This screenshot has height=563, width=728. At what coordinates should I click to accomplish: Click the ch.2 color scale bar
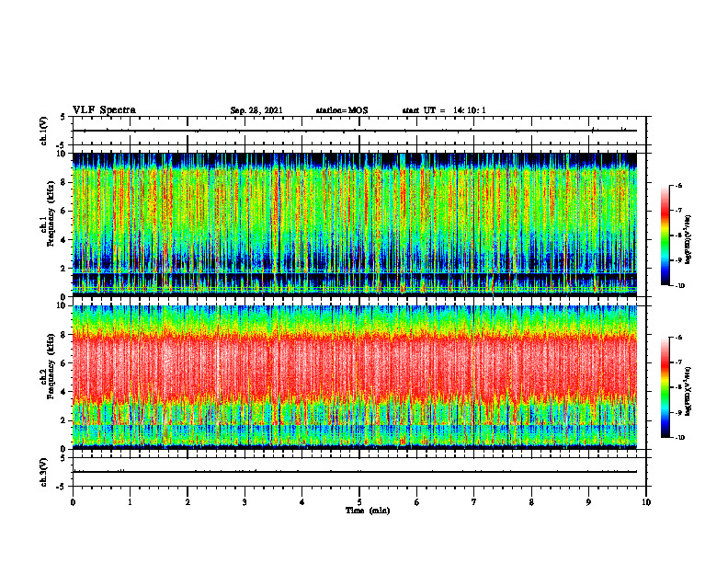(x=665, y=387)
